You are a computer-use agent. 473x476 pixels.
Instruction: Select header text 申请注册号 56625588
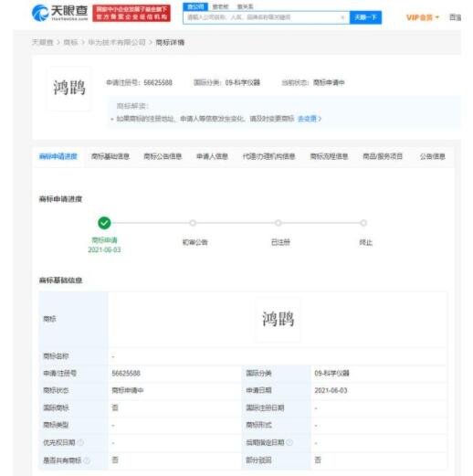pos(139,82)
